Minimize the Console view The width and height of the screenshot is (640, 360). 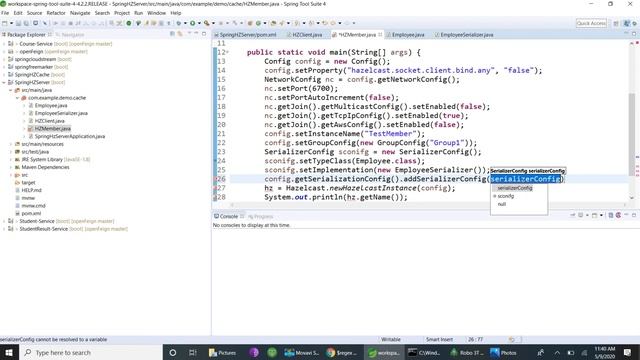tap(627, 215)
